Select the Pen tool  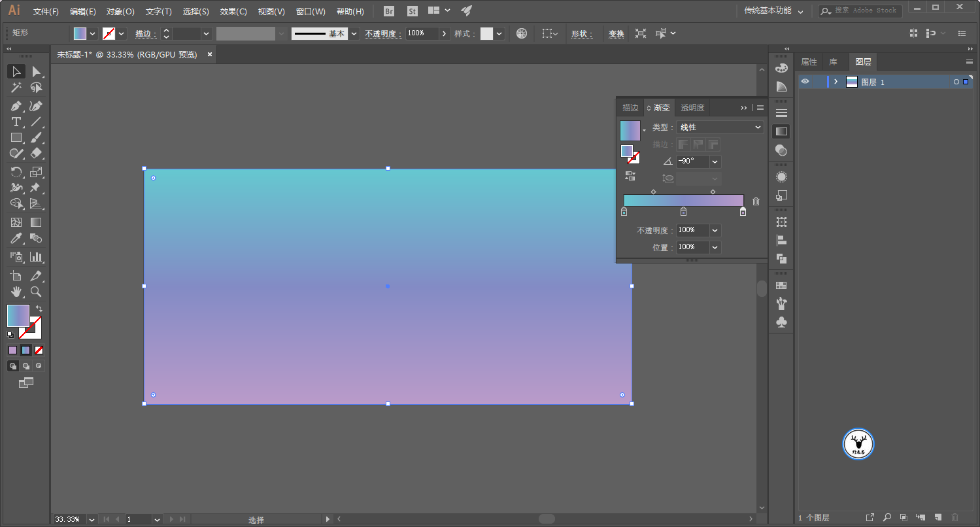click(x=16, y=106)
